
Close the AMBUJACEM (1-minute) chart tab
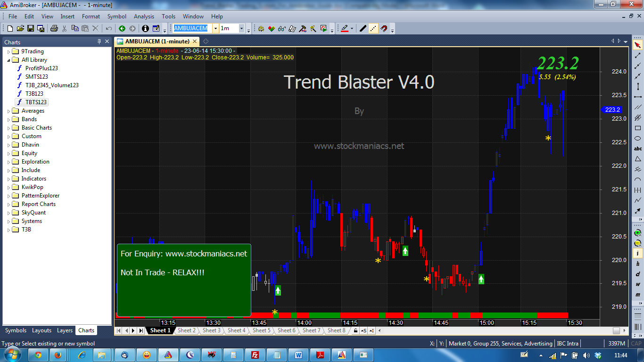tap(195, 41)
